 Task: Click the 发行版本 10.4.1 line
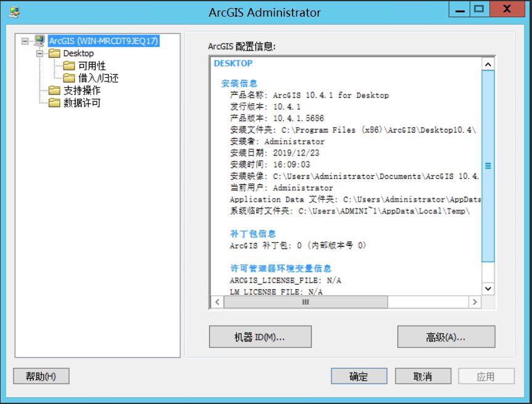coord(265,107)
